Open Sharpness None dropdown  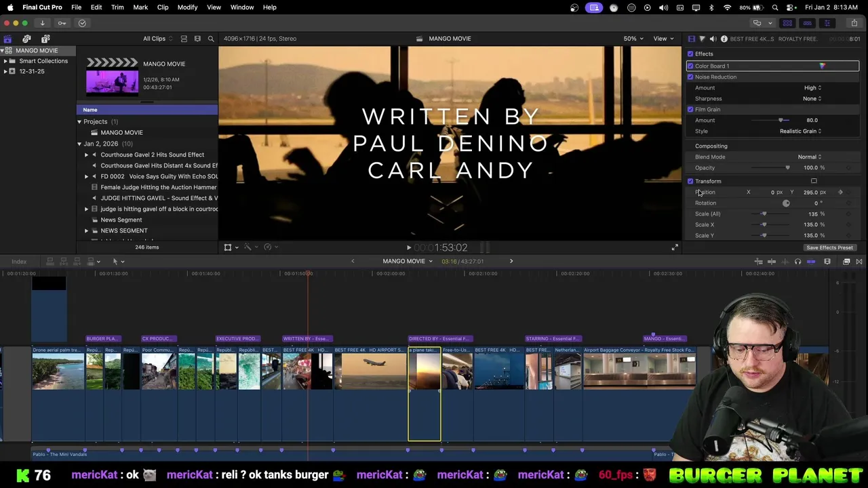coord(812,98)
